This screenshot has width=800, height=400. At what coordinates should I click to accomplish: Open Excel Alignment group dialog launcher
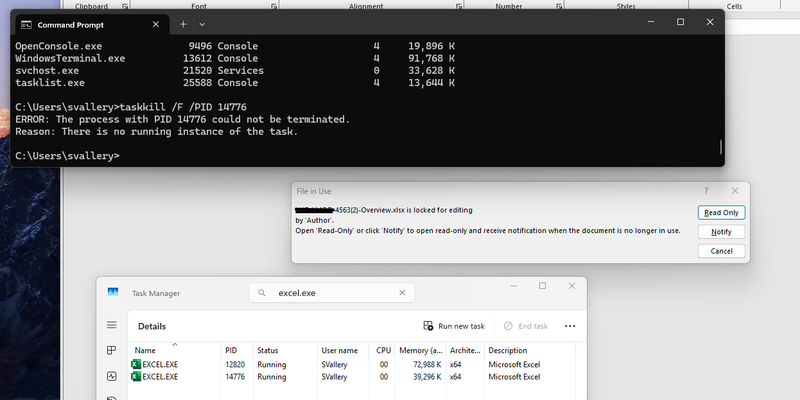tap(458, 6)
